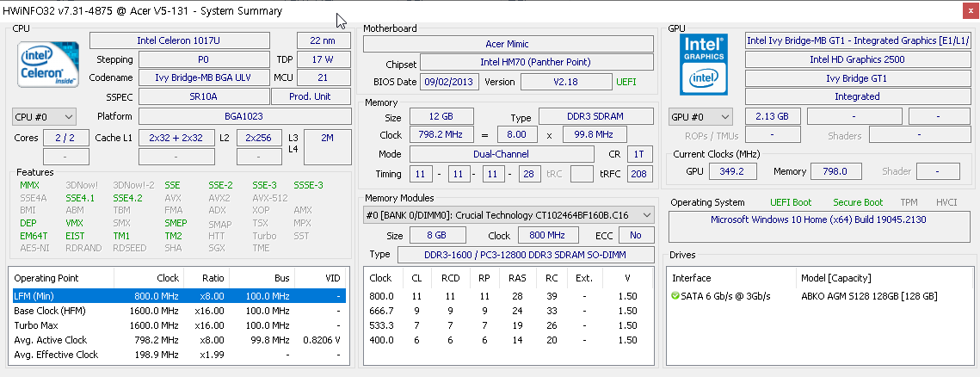Click the VID column header
The width and height of the screenshot is (980, 377).
pyautogui.click(x=333, y=278)
